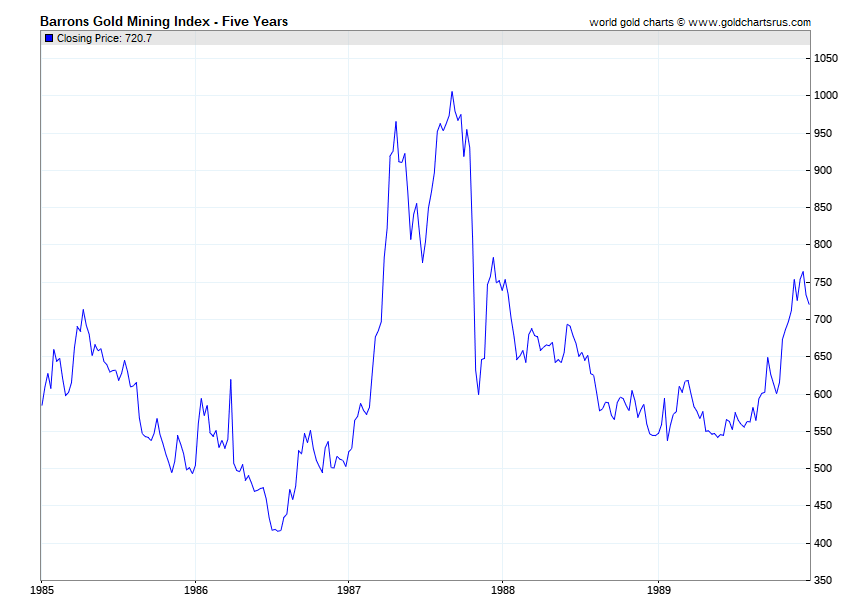Click the 600 y-axis label
The width and height of the screenshot is (850, 616).
coord(823,394)
